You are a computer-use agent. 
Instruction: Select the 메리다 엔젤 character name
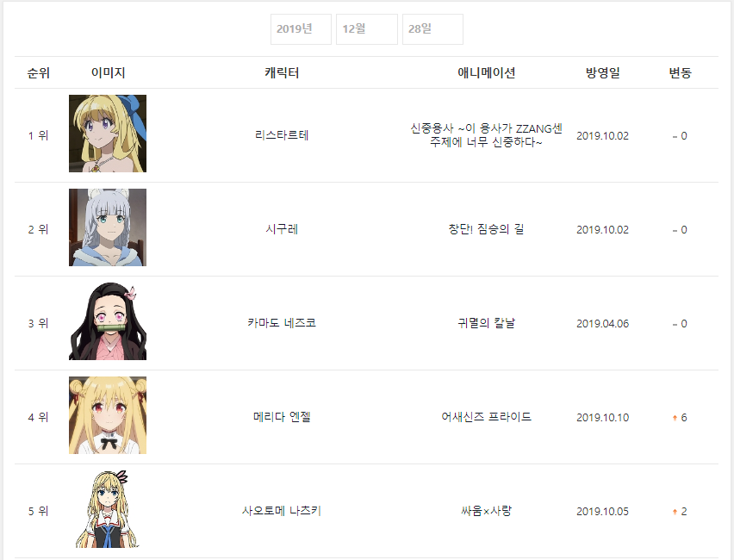[x=282, y=417]
